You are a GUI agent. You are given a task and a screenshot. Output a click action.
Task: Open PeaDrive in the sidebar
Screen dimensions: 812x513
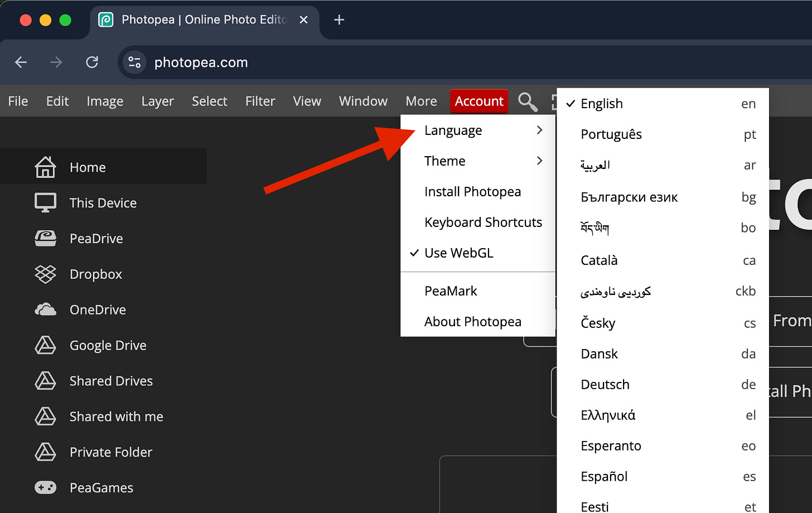click(x=103, y=238)
